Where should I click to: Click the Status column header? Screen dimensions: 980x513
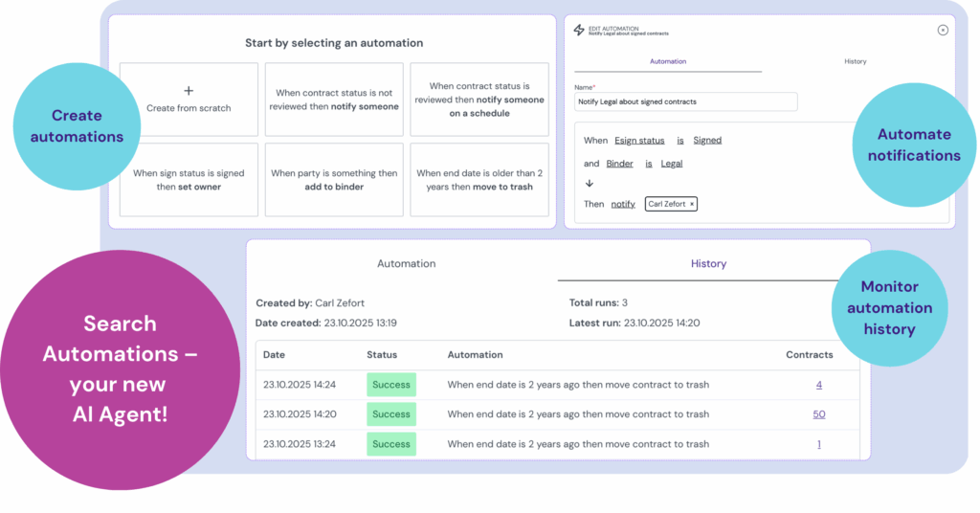(x=382, y=355)
